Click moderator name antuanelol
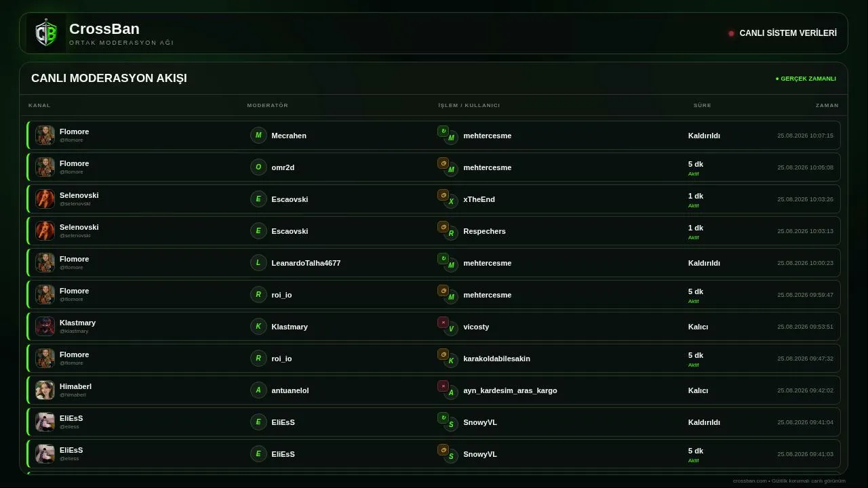This screenshot has width=868, height=488. click(x=290, y=390)
